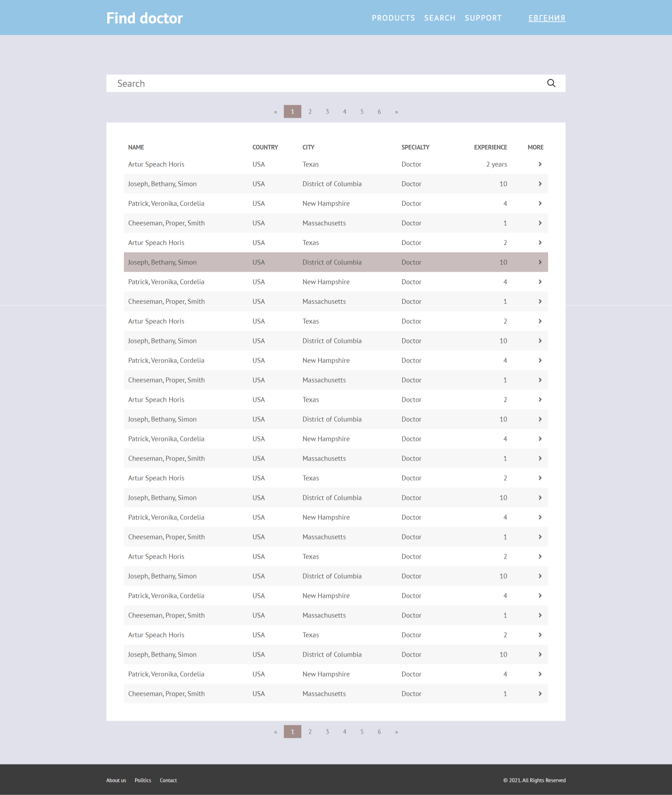Click the chevron on the highlighted Joseph, Bethany, Simon row
Image resolution: width=672 pixels, height=795 pixels.
click(x=540, y=262)
